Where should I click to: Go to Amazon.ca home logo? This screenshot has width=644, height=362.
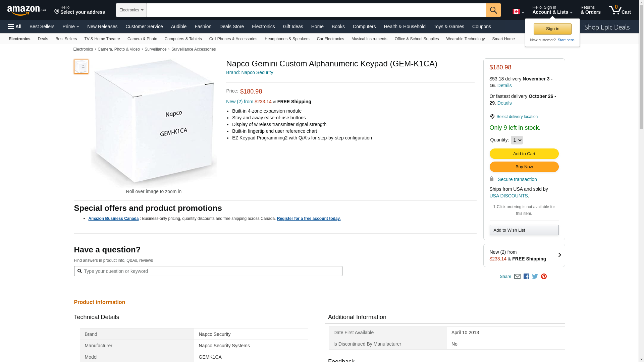tap(26, 10)
